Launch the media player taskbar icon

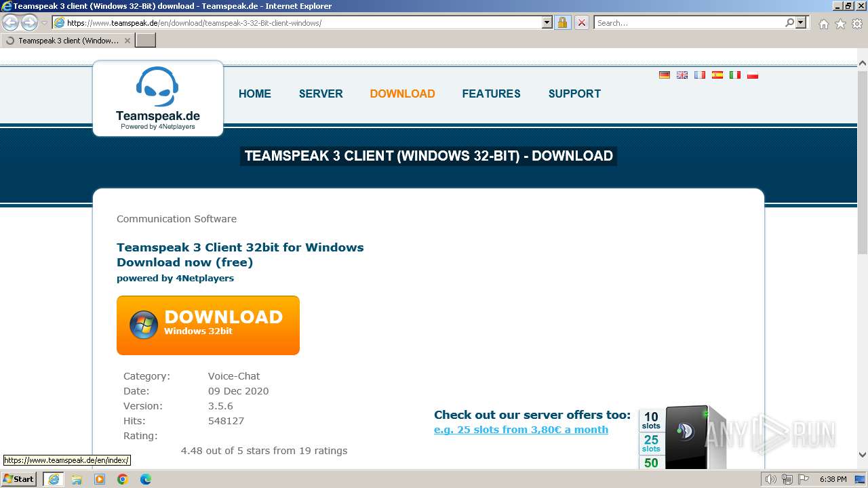click(100, 479)
